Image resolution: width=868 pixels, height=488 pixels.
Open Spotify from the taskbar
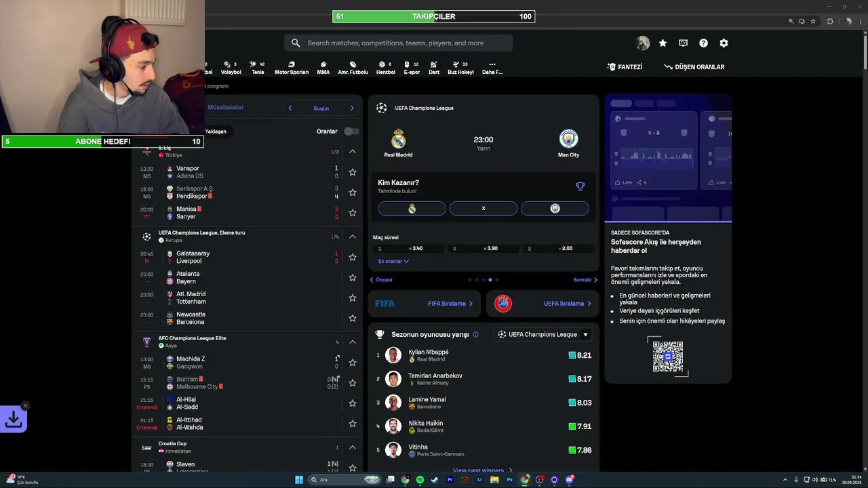420,480
